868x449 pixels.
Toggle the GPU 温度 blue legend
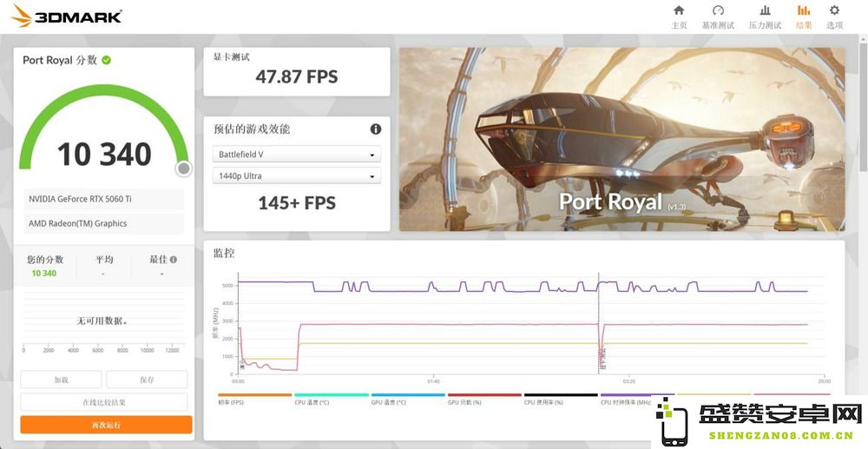407,399
